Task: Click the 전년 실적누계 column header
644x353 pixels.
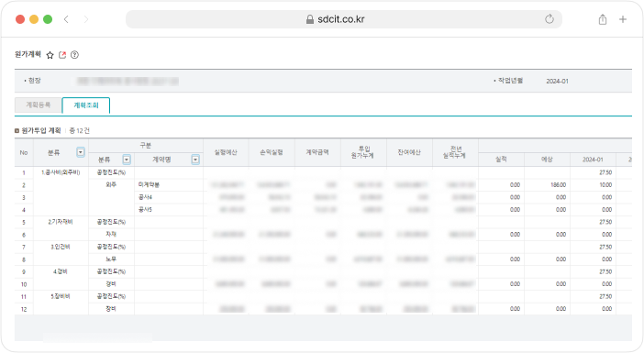Action: 455,152
